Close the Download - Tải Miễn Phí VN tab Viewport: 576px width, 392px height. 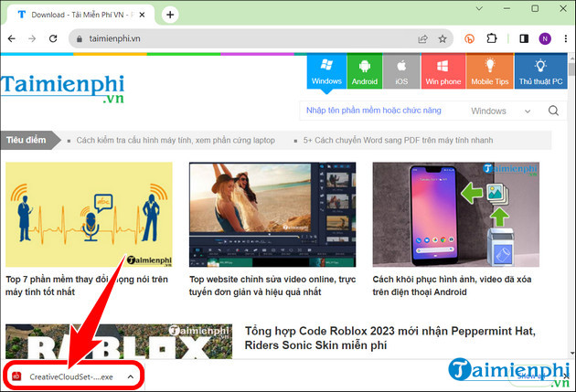click(x=142, y=15)
